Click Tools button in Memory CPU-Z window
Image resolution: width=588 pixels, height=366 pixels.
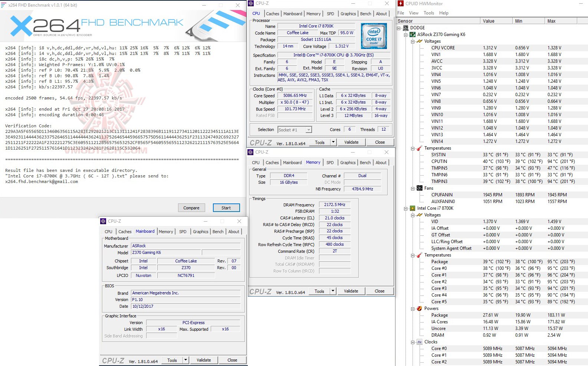pyautogui.click(x=319, y=291)
